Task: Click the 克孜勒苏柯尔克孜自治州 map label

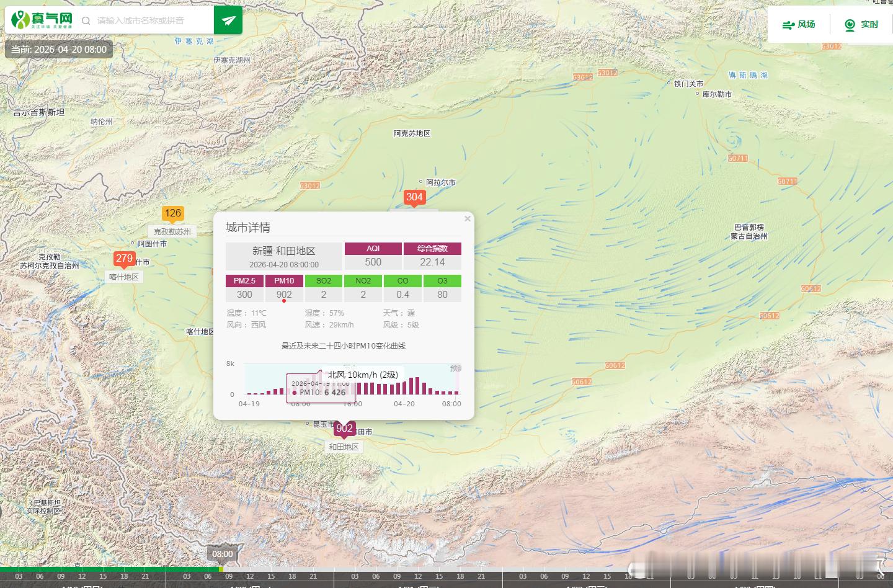Action: [50, 261]
